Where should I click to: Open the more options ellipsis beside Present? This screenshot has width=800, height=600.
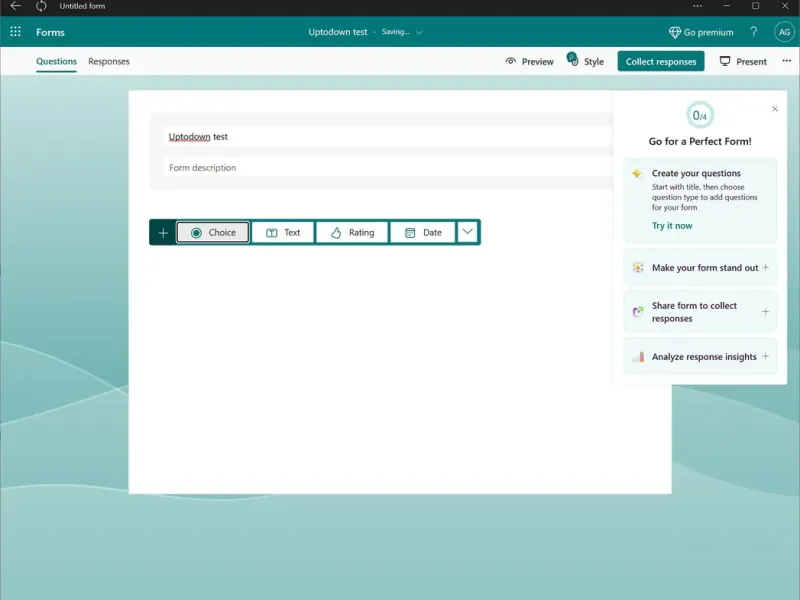coord(786,61)
